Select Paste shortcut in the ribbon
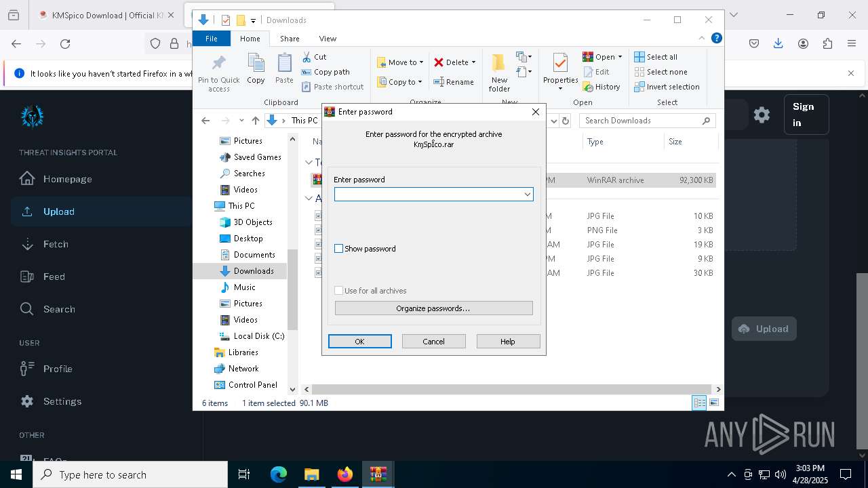Image resolution: width=868 pixels, height=488 pixels. coord(332,87)
